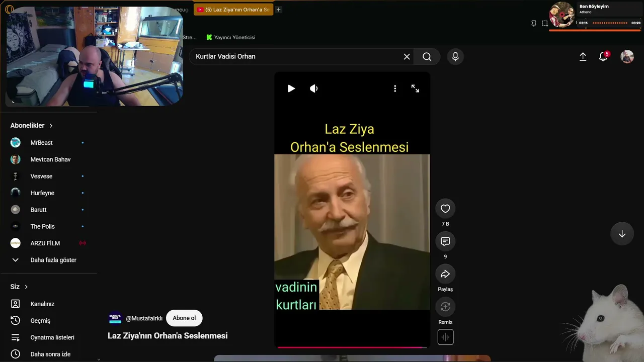
Task: Share the video using the Paylaş arrow
Action: 445,274
